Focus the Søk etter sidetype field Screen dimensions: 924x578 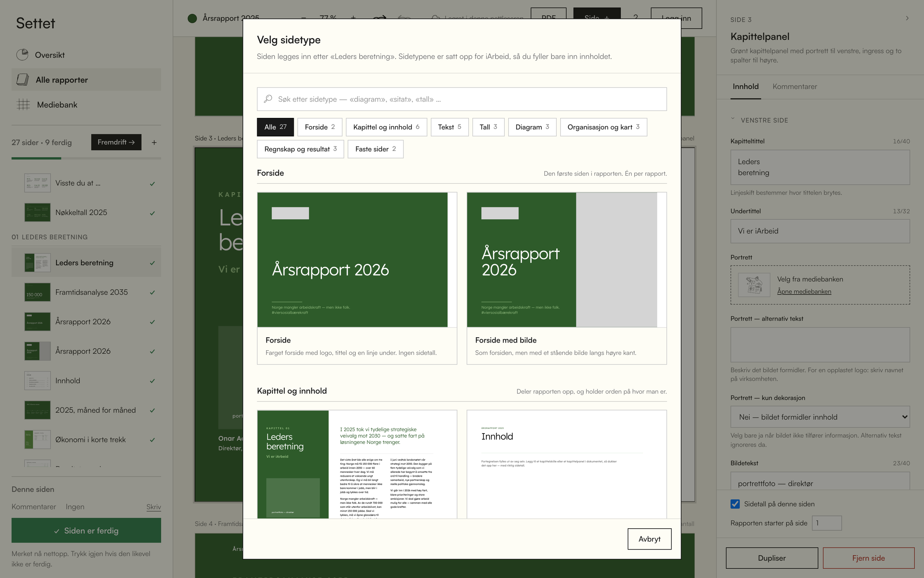click(x=462, y=99)
